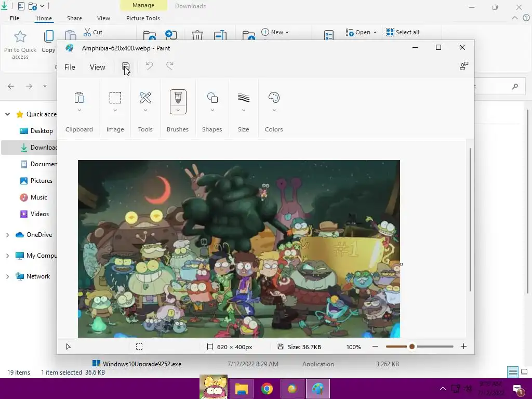Click the Undo arrow in Paint

click(x=149, y=66)
